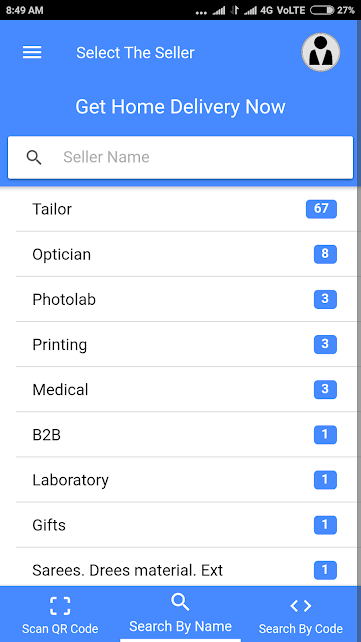Tap the Scan QR Code icon
The width and height of the screenshot is (361, 642).
60,606
